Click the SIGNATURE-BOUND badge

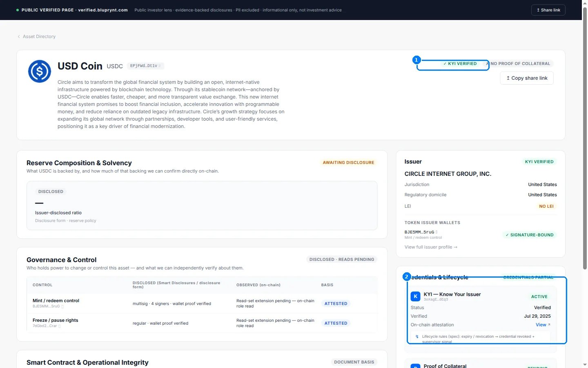(529, 235)
